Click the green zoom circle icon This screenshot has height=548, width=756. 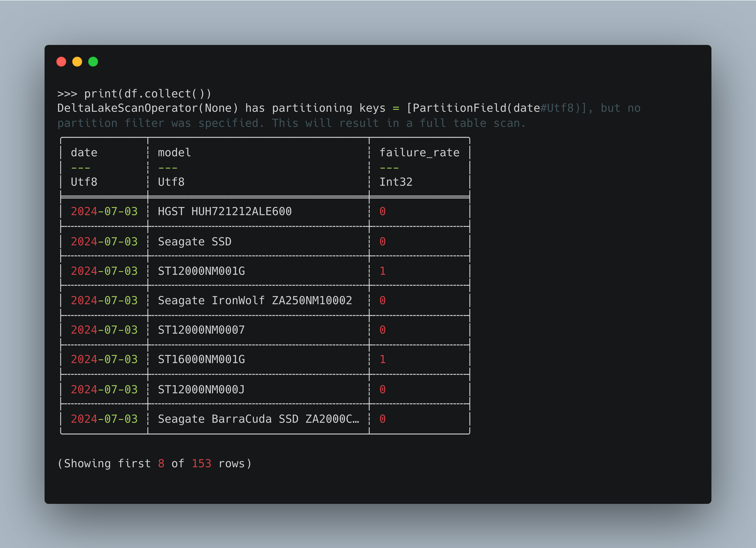(x=93, y=61)
